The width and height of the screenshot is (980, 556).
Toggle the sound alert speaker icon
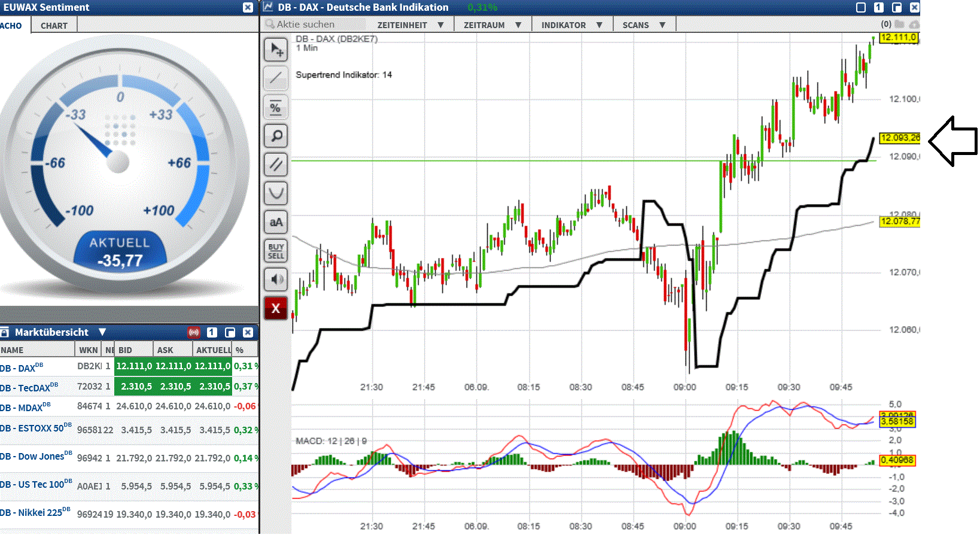click(276, 279)
